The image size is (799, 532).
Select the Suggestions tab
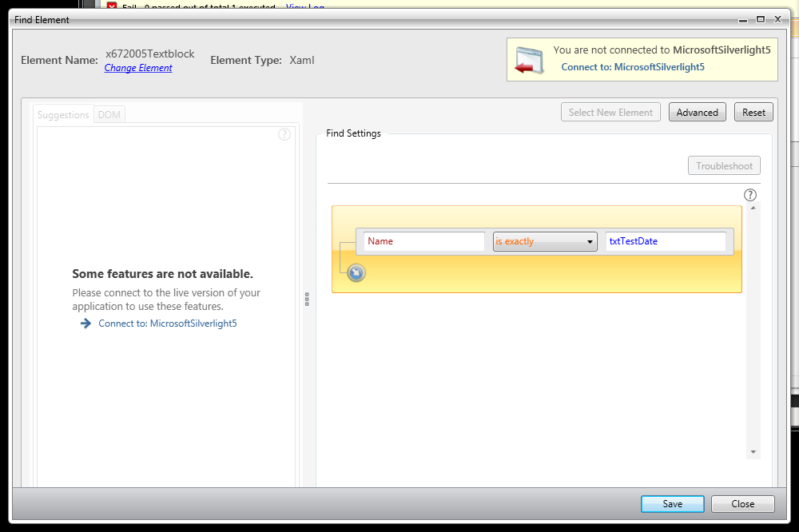point(63,115)
